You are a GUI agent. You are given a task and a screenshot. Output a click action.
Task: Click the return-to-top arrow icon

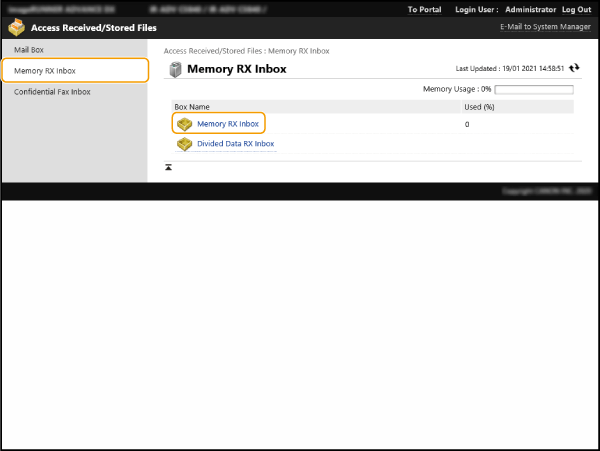169,167
